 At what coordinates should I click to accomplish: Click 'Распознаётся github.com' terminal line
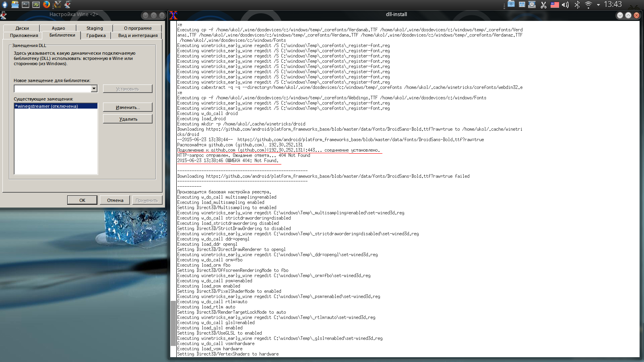[240, 145]
